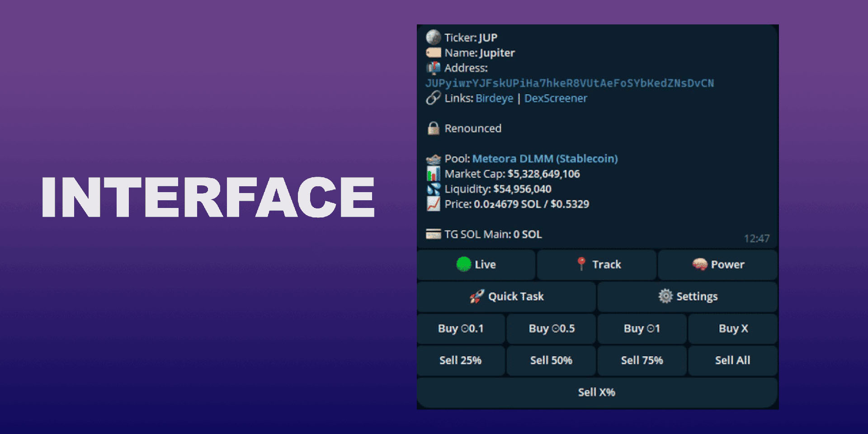The image size is (868, 434).
Task: Click the moon icon beside Ticker
Action: click(433, 38)
